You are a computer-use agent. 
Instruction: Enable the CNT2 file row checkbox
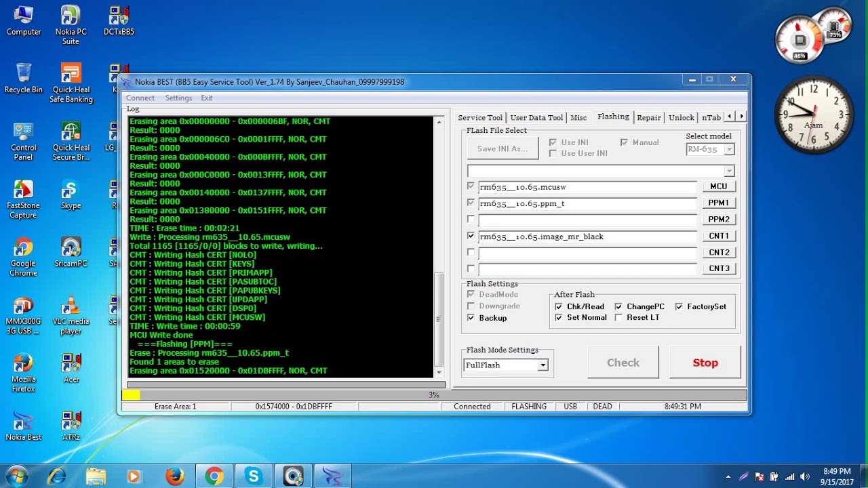point(471,252)
